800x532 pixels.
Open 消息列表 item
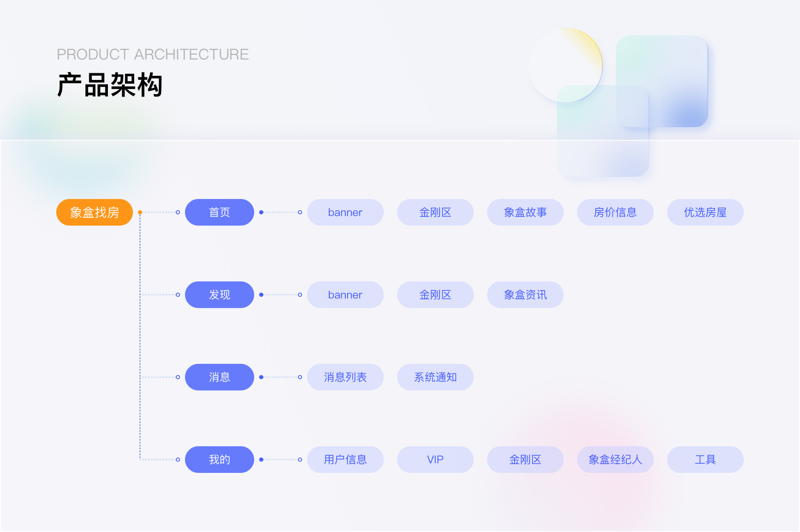pyautogui.click(x=345, y=377)
